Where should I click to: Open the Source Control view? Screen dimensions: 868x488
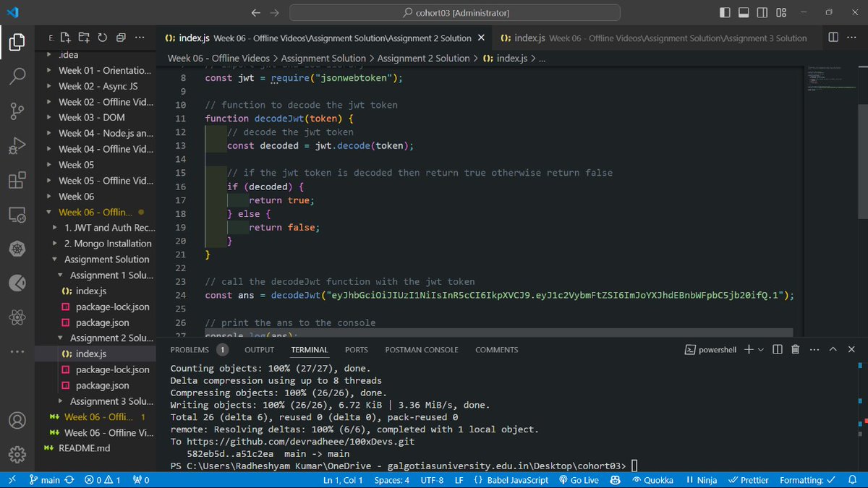pos(17,111)
